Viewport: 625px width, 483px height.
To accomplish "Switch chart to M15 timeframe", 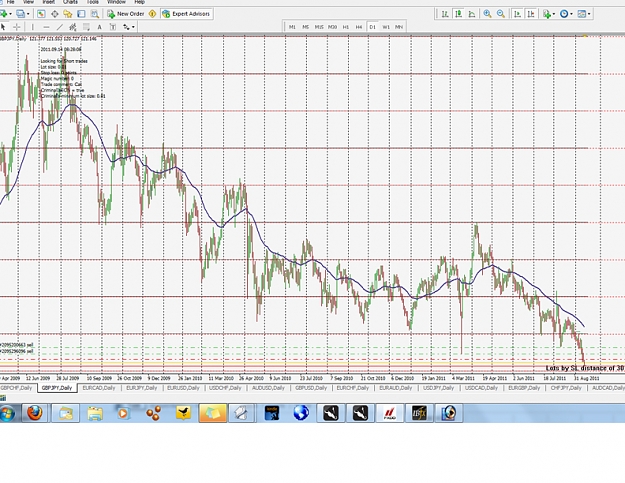I will tap(319, 27).
